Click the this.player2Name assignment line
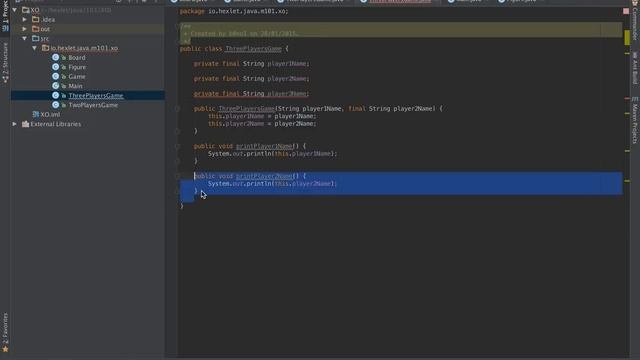This screenshot has height=360, width=640. point(262,124)
